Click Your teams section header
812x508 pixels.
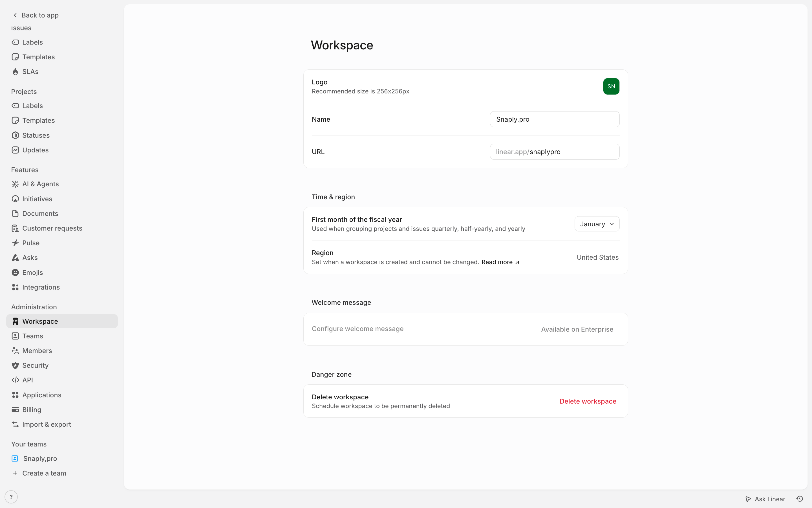[28, 444]
